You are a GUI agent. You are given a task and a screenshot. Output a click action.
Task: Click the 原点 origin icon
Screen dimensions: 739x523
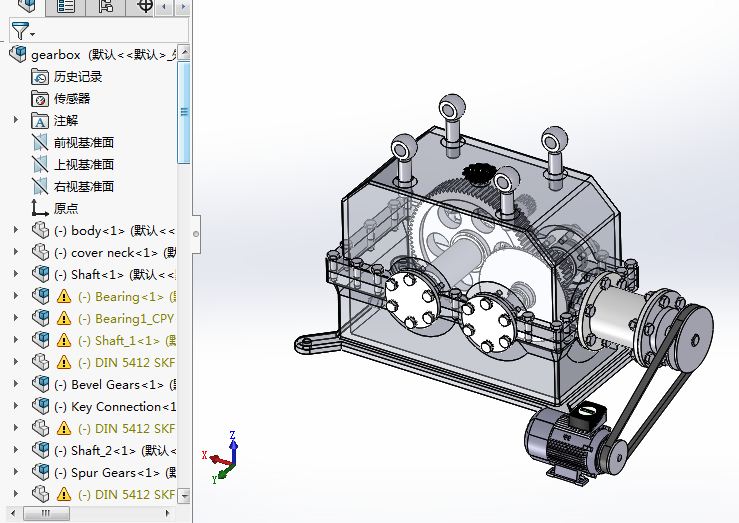(x=40, y=208)
